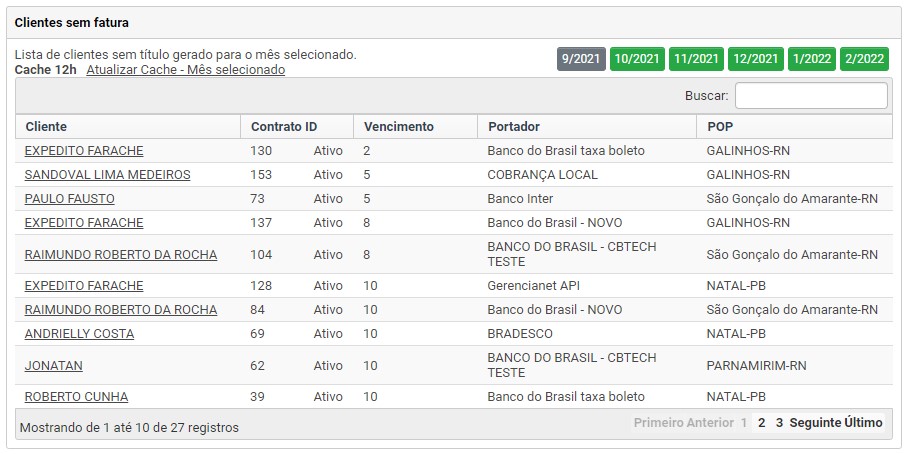Open ANDRIELLY COSTA client record
The width and height of the screenshot is (907, 454).
tap(79, 334)
